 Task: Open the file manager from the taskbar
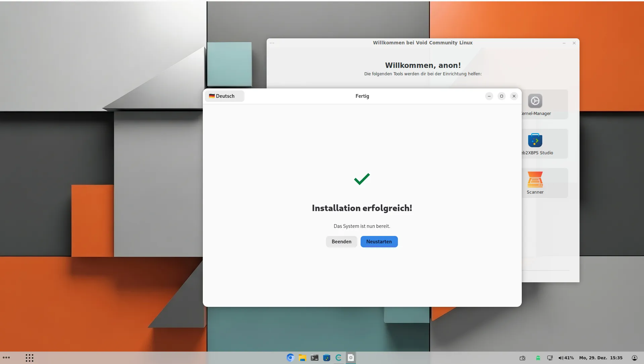(x=302, y=358)
